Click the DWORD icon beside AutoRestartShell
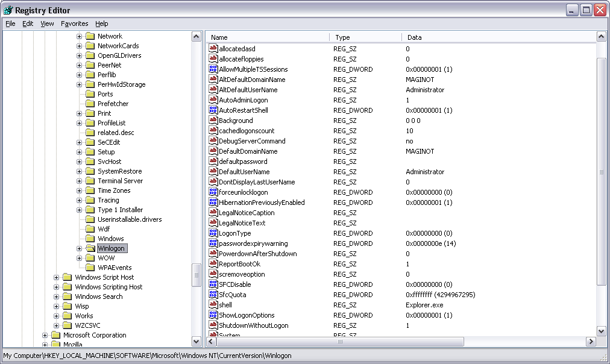The image size is (610, 364). click(213, 110)
